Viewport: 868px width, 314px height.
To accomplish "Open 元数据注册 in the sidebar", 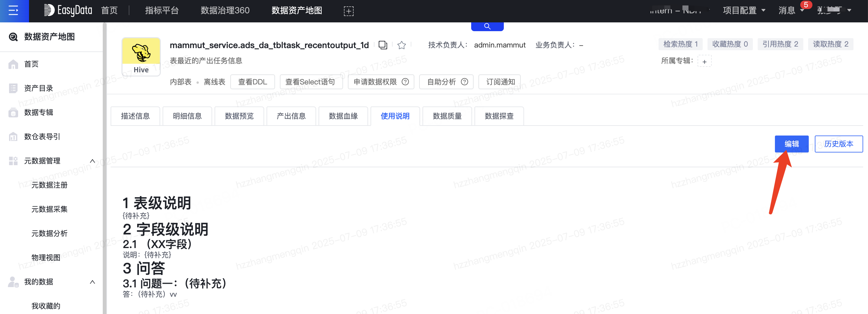I will click(50, 185).
